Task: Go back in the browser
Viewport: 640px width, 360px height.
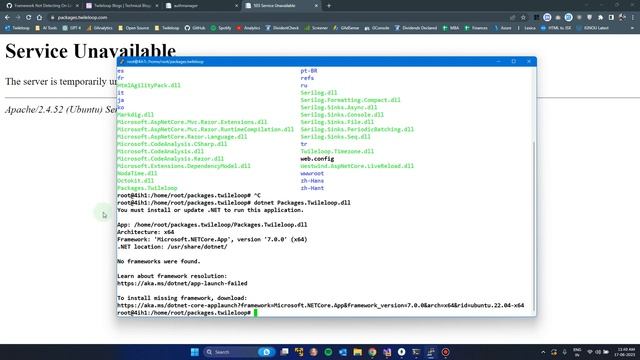Action: 7,18
